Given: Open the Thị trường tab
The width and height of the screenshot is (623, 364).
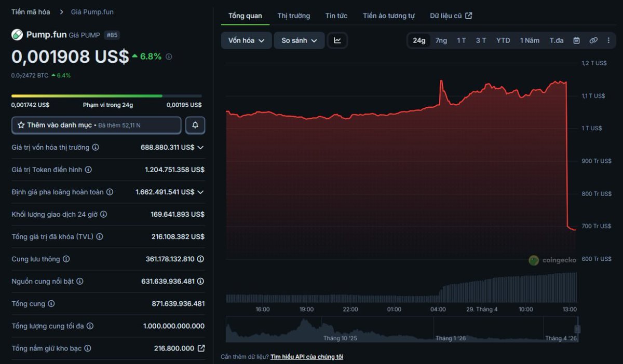Looking at the screenshot, I should click(294, 16).
